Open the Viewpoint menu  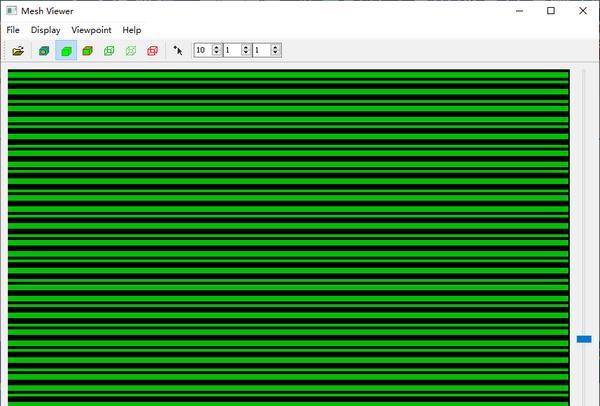click(x=91, y=30)
